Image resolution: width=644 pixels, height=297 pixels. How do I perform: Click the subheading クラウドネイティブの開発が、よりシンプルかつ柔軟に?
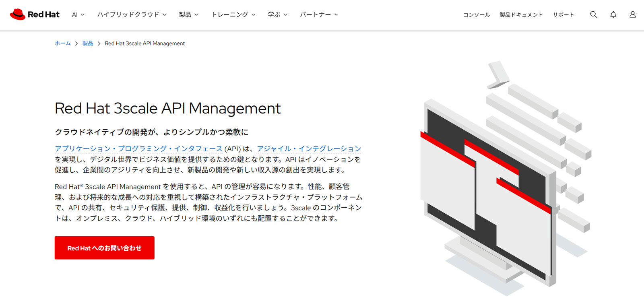pos(152,132)
